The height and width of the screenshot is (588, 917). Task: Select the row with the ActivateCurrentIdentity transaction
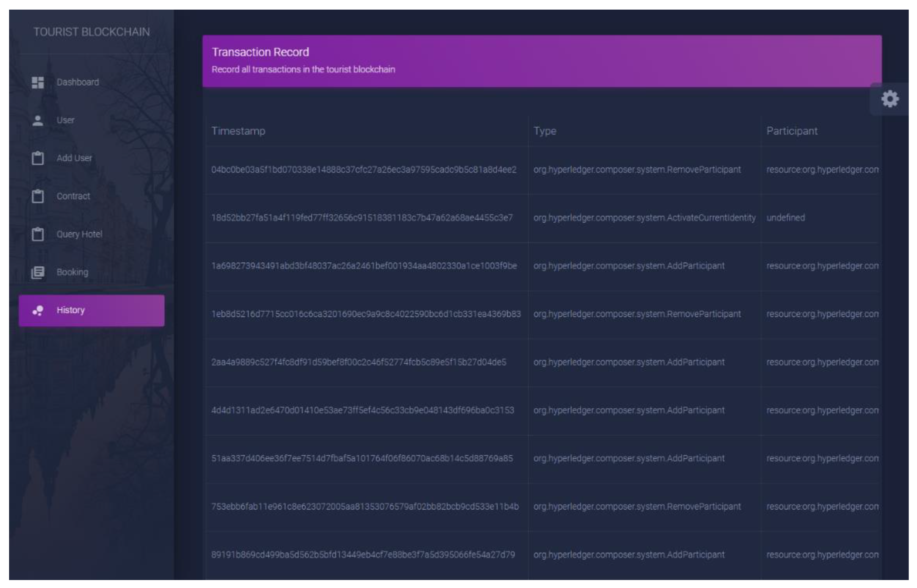click(644, 218)
